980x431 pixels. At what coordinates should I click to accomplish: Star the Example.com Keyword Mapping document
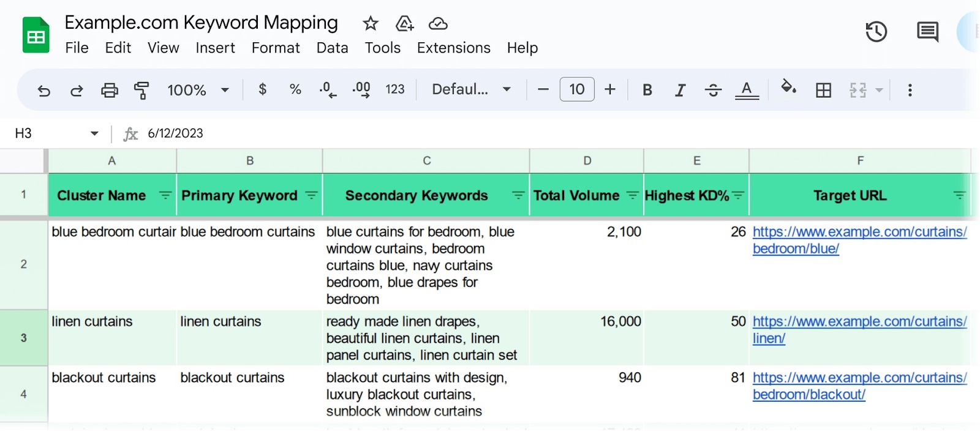[x=370, y=24]
